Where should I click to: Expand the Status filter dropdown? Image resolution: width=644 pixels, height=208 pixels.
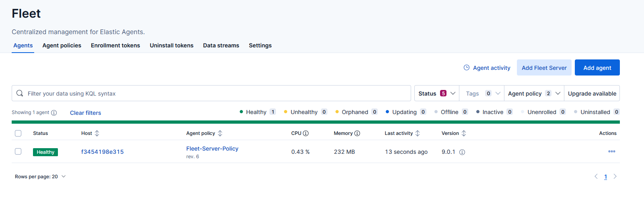[x=436, y=94]
